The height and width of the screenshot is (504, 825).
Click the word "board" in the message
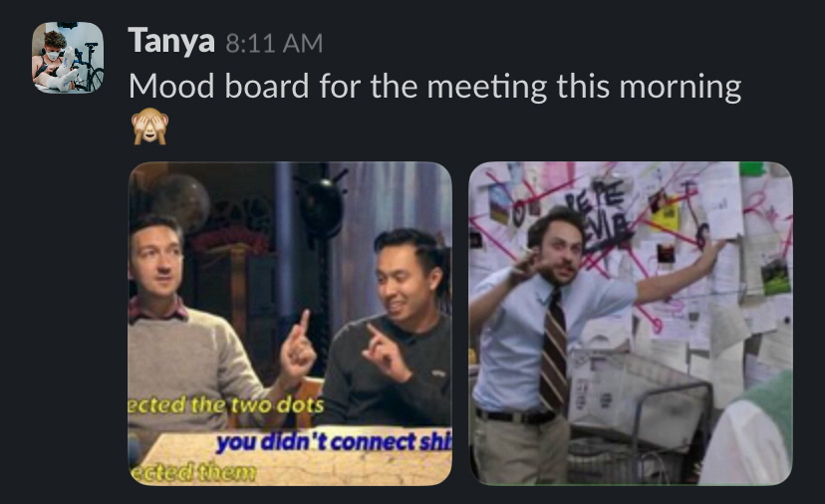(x=267, y=86)
